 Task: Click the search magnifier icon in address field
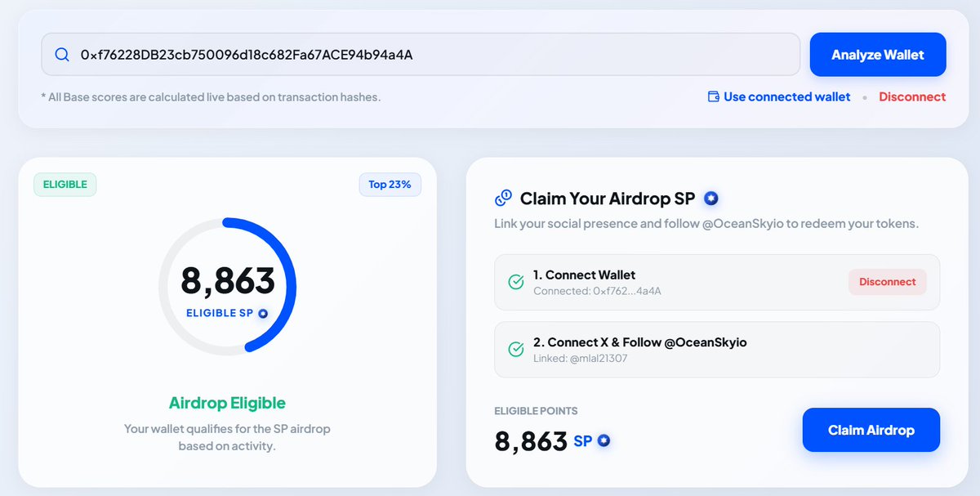pyautogui.click(x=62, y=55)
